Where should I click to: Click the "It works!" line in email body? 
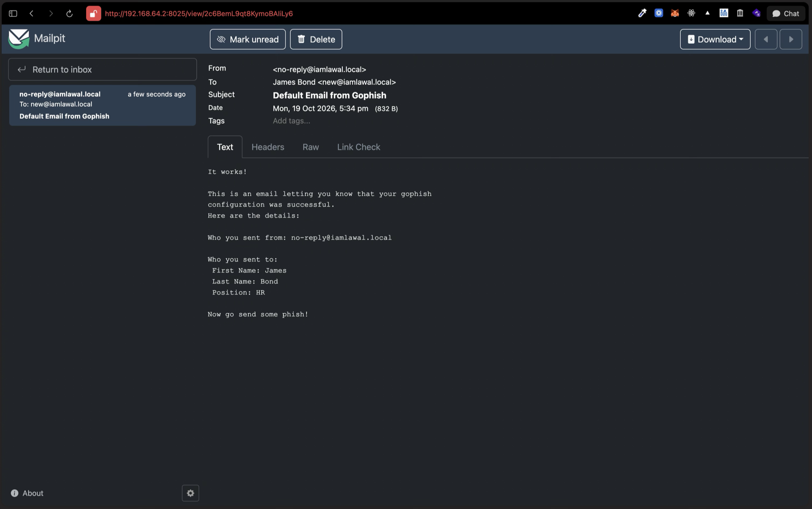[x=227, y=172]
